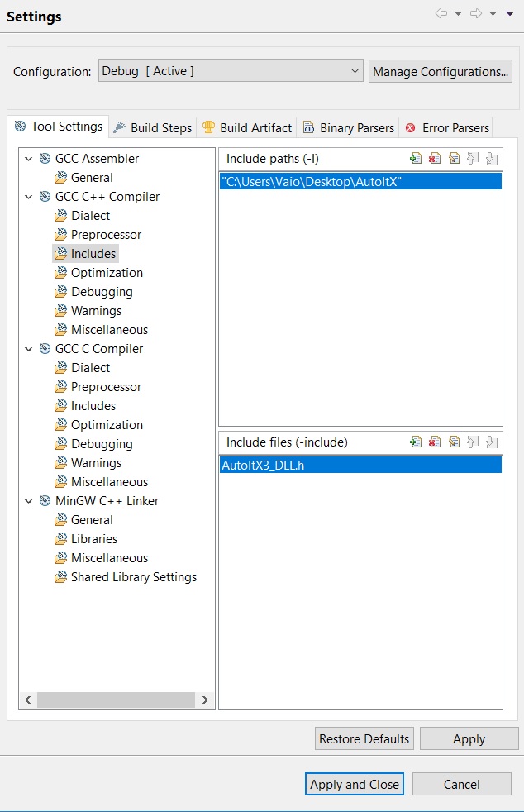Open the Configuration dropdown showing Debug [Active]
The height and width of the screenshot is (812, 524).
click(x=231, y=71)
